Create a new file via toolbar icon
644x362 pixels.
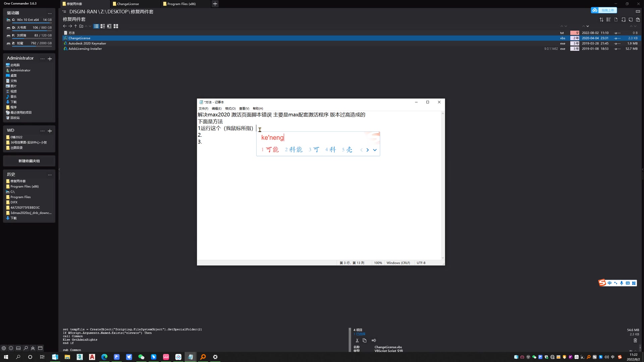[616, 20]
